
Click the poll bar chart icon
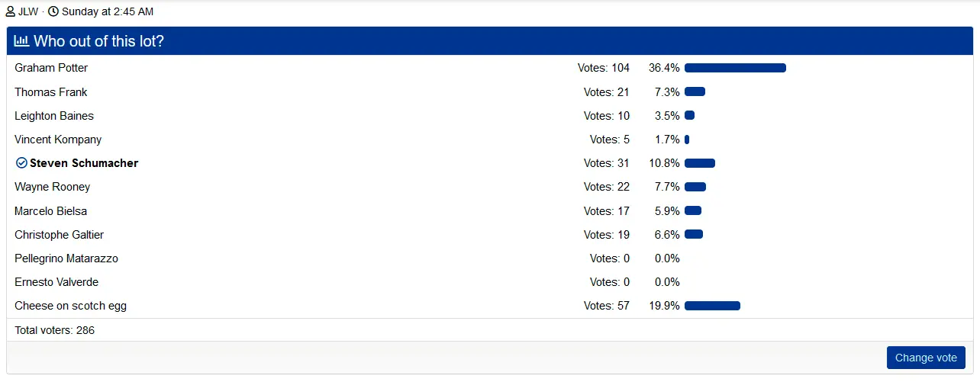pyautogui.click(x=21, y=41)
